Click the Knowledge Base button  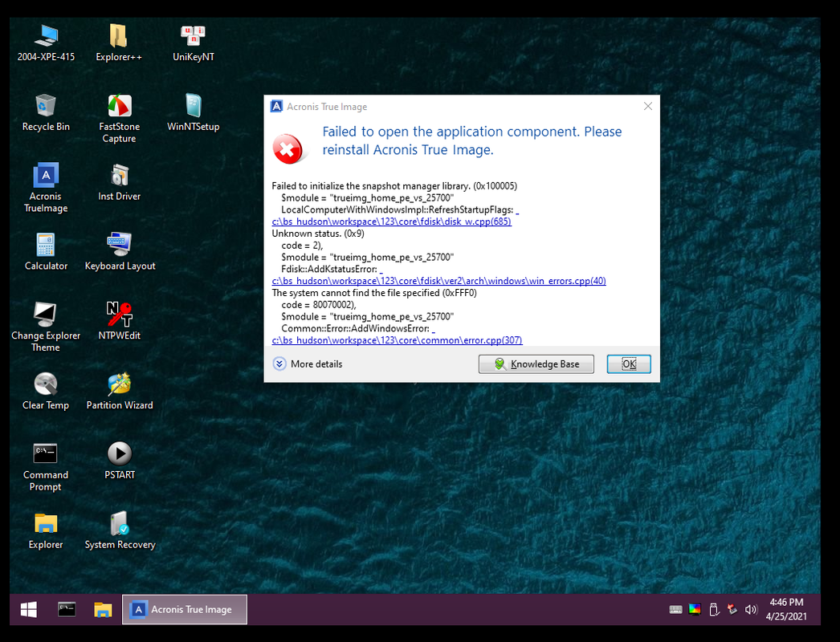tap(536, 364)
